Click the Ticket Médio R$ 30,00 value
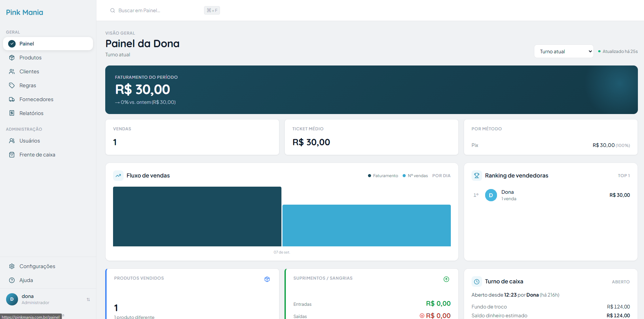Image resolution: width=644 pixels, height=319 pixels. [311, 142]
